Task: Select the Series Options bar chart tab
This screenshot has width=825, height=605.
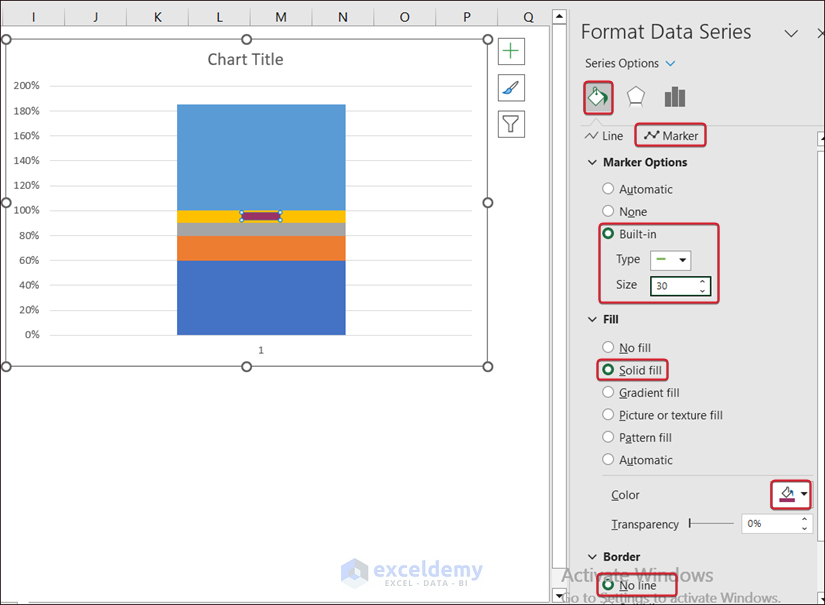Action: coord(675,97)
